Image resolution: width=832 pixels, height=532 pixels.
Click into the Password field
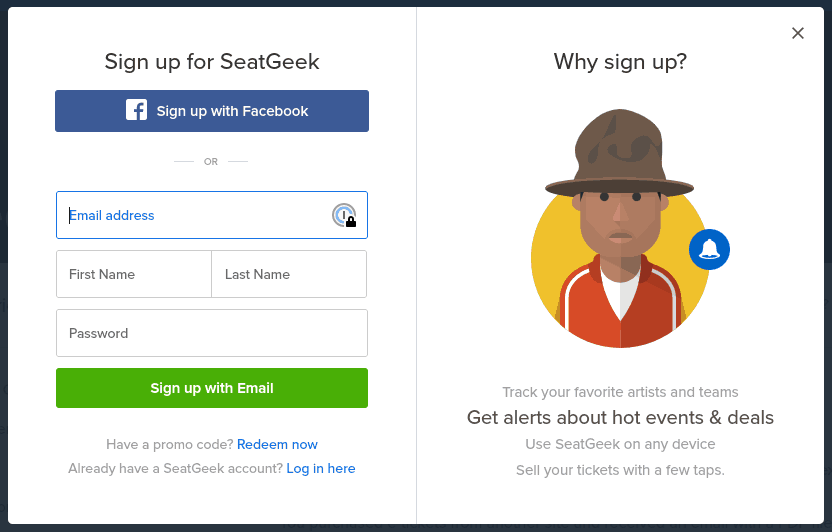pos(212,333)
